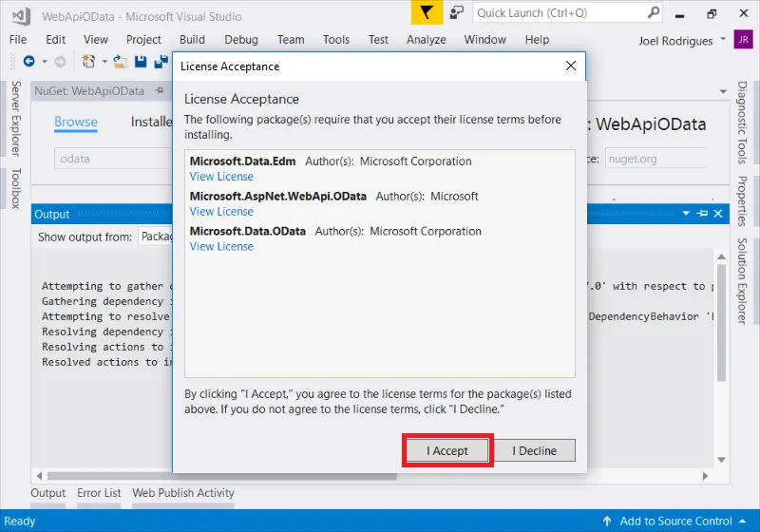Click the New Project toolbar icon
The image size is (760, 532).
(x=88, y=62)
